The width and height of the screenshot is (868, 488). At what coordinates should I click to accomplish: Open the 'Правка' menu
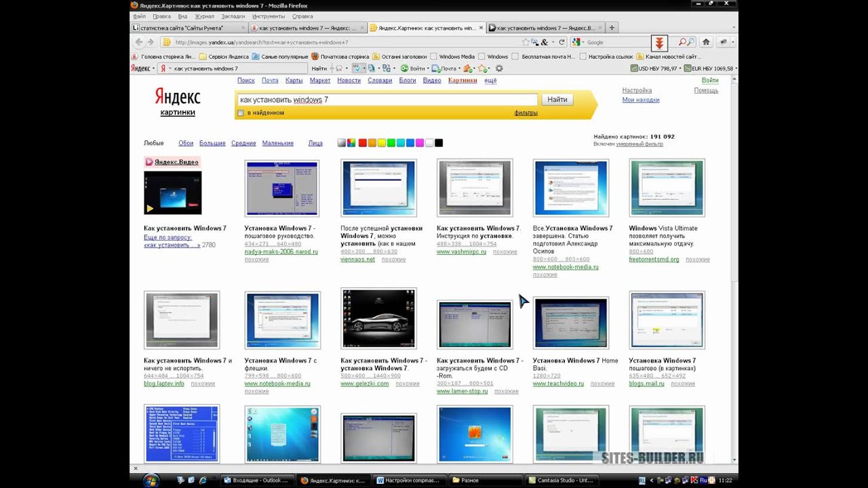[x=161, y=16]
